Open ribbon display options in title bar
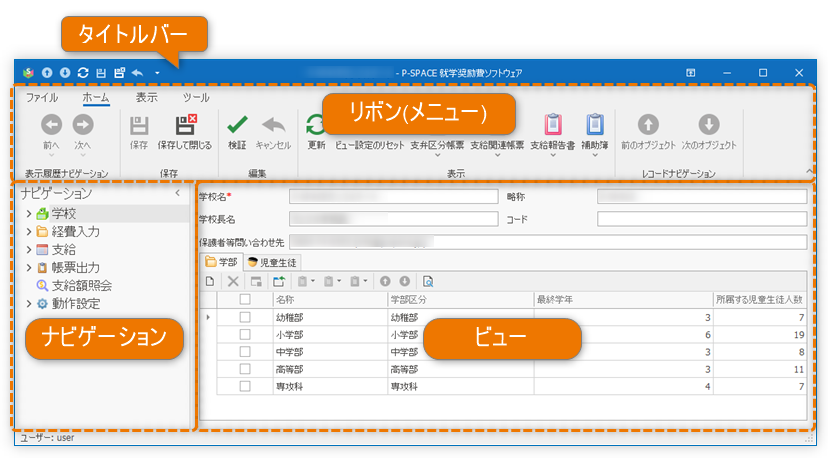Viewport: 828px width, 458px height. pyautogui.click(x=691, y=73)
